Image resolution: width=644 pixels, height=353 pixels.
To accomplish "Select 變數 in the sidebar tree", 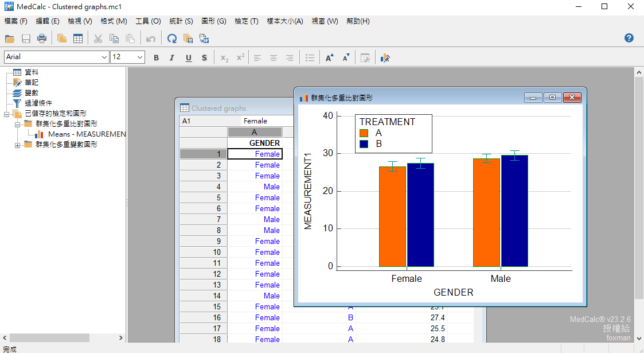I will (32, 93).
